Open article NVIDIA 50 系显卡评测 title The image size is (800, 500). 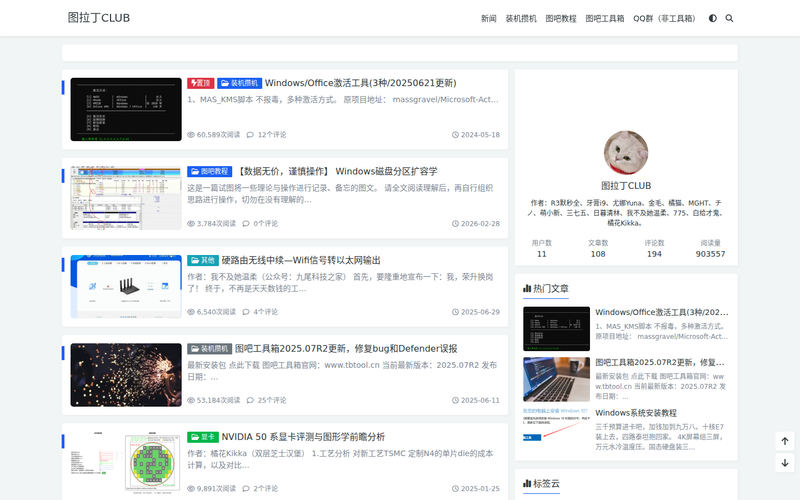point(303,437)
